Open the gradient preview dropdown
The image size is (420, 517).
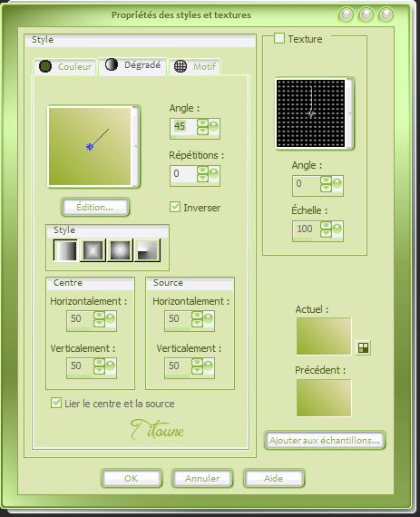click(135, 147)
